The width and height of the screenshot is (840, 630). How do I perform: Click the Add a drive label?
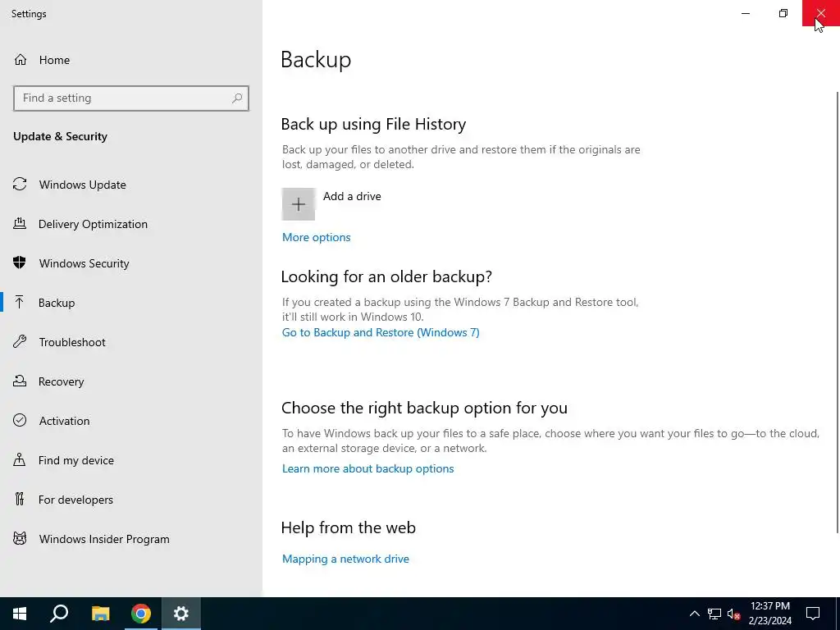coord(352,196)
